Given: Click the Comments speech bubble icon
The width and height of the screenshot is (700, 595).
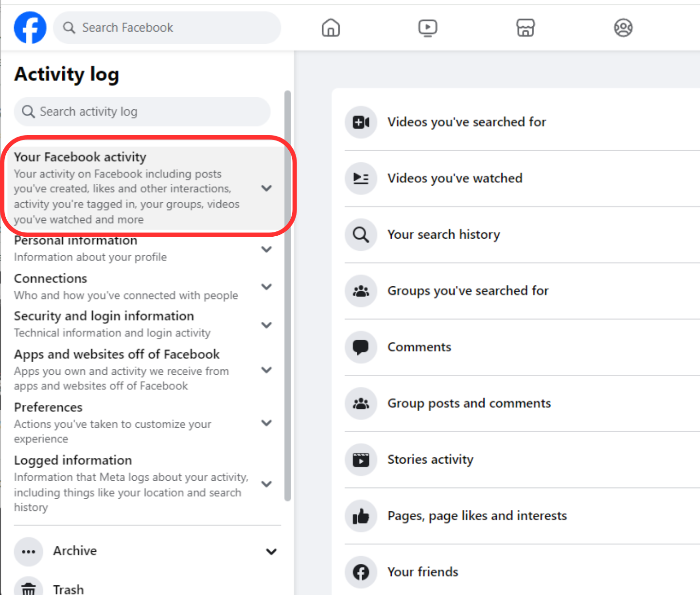Looking at the screenshot, I should coord(361,347).
